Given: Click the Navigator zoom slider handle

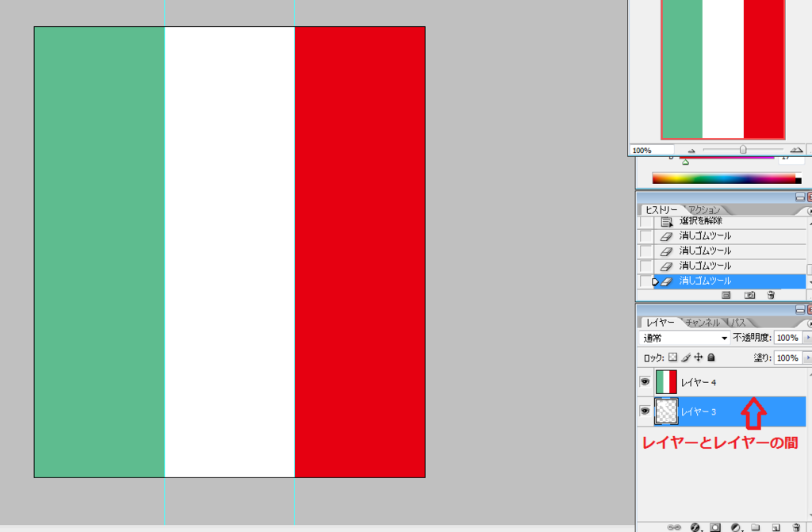Looking at the screenshot, I should pyautogui.click(x=743, y=150).
